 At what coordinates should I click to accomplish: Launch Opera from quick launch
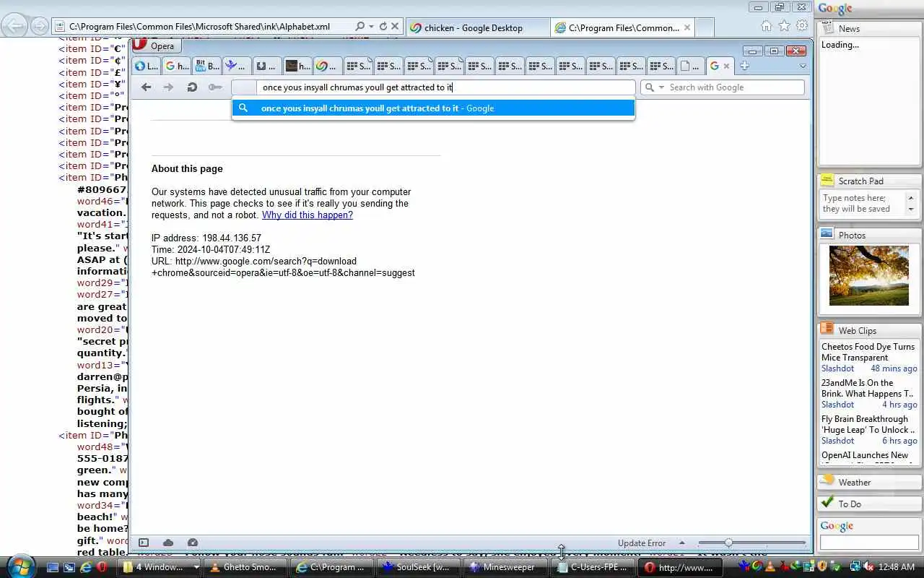(103, 567)
